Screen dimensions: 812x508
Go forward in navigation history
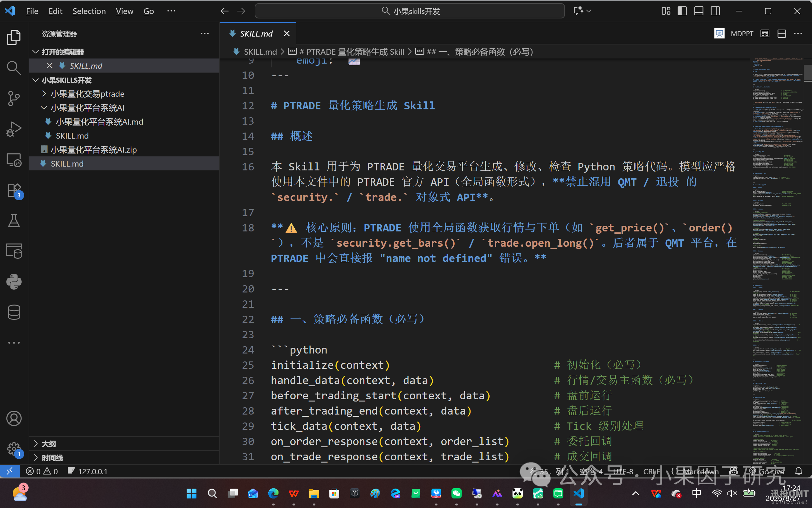pos(241,11)
